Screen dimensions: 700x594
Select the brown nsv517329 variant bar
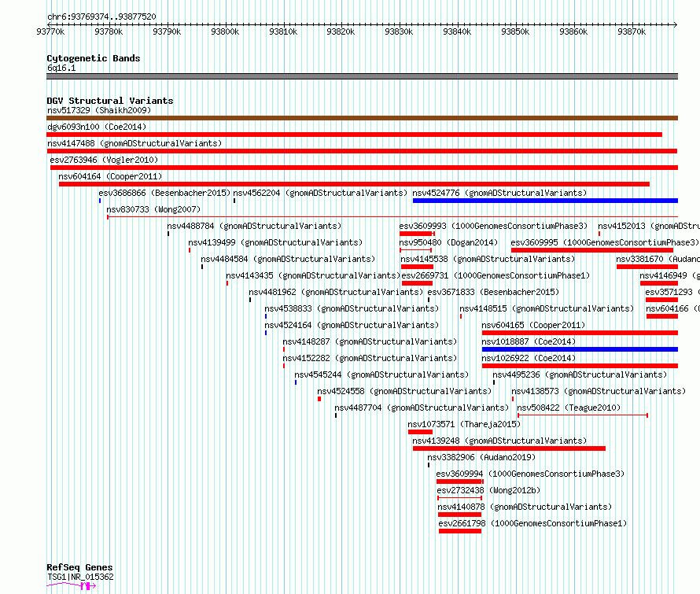tap(362, 118)
